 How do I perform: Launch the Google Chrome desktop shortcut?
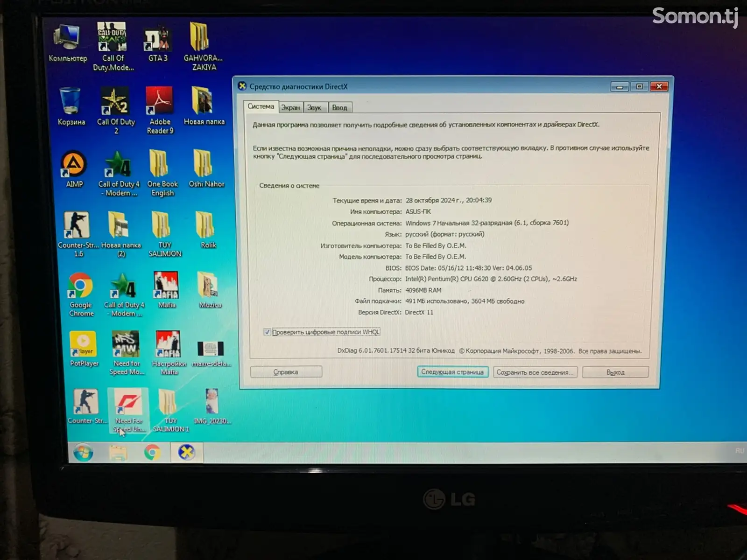(x=81, y=295)
